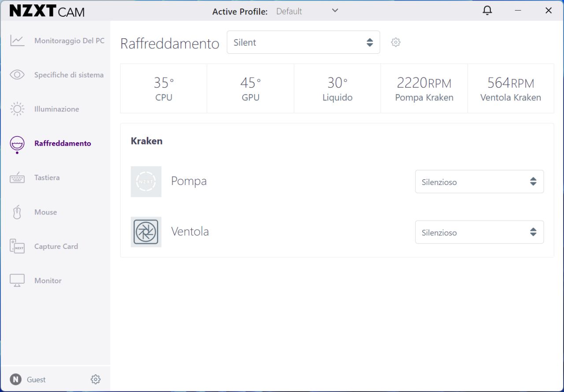Click the Pompa label
This screenshot has width=564, height=392.
point(189,181)
